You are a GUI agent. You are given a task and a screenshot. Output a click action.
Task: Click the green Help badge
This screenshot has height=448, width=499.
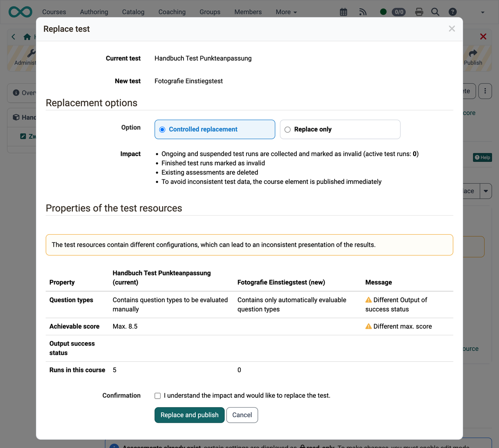(x=483, y=157)
